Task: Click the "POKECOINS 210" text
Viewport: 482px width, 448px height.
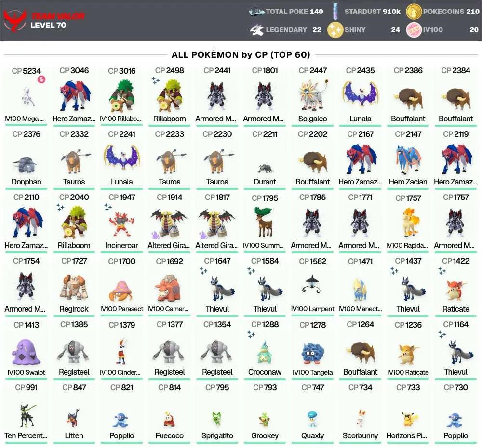Action: coord(451,12)
